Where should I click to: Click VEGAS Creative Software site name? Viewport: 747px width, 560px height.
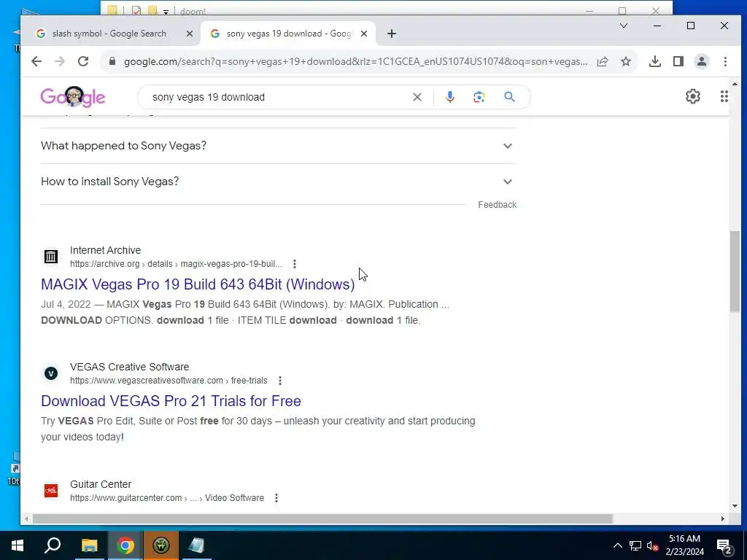130,367
